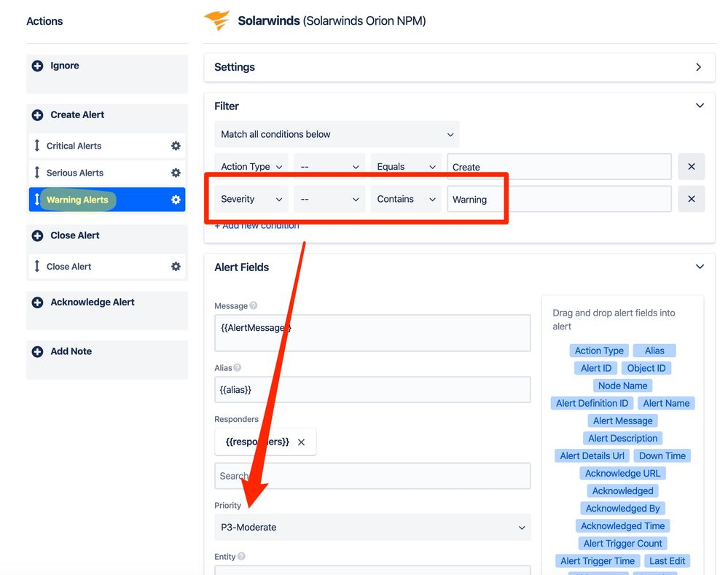Viewport: 728px width, 575px height.
Task: Show help for the Entity field
Action: 241,557
